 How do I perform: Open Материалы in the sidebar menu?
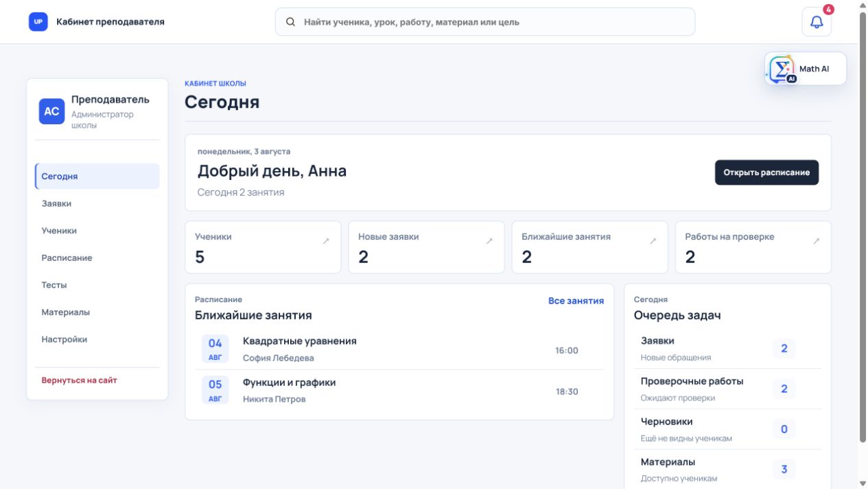click(97, 312)
